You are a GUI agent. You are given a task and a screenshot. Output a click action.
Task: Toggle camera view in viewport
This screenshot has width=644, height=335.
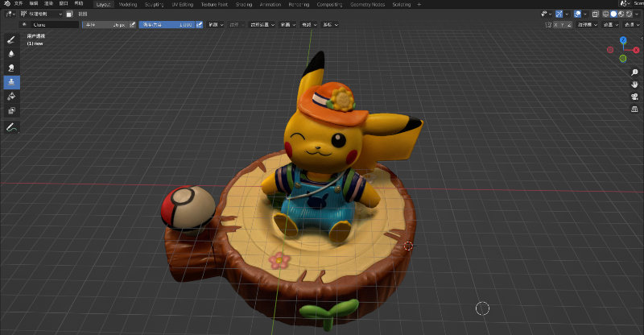pyautogui.click(x=634, y=97)
